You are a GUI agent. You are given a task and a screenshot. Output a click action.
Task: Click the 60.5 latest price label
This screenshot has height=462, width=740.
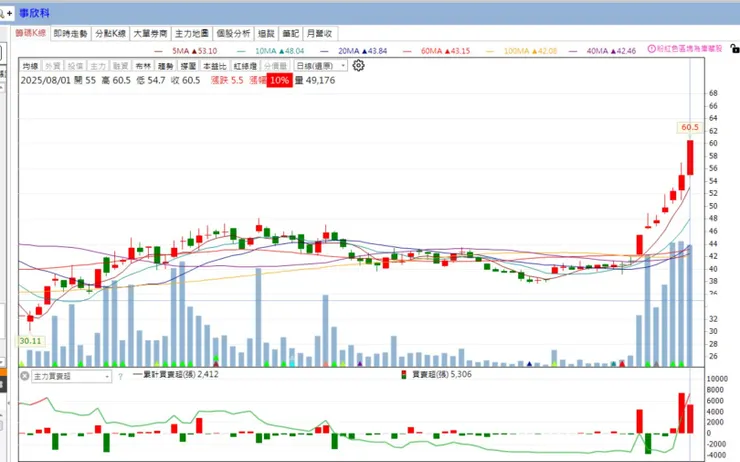click(x=690, y=127)
